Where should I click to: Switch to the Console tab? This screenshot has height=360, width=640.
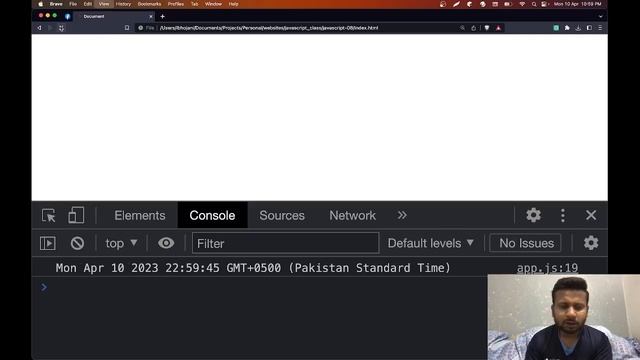coord(212,216)
